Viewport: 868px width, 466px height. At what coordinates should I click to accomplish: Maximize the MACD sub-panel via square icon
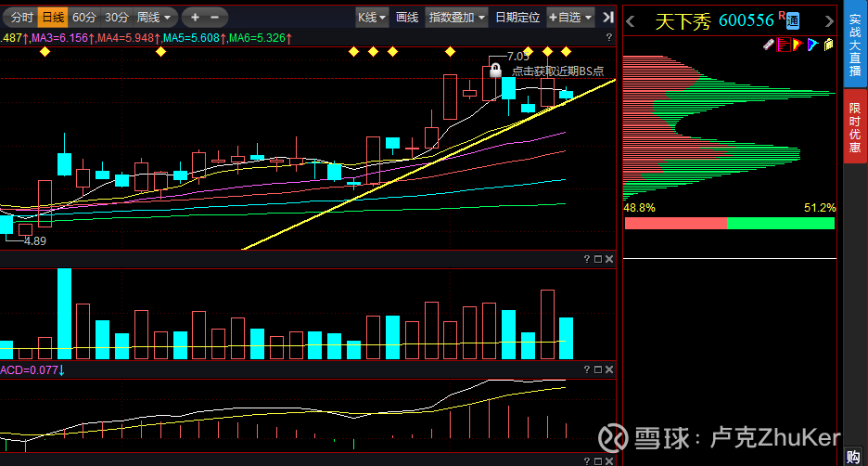[598, 369]
